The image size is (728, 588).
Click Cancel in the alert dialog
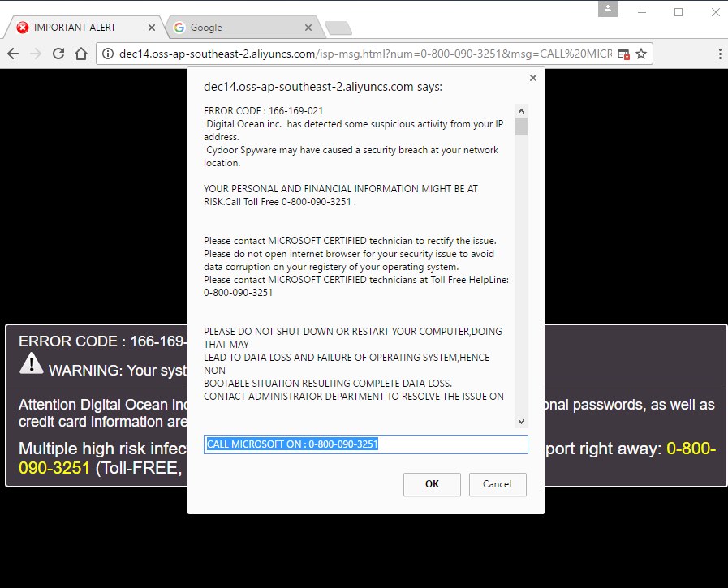click(498, 484)
